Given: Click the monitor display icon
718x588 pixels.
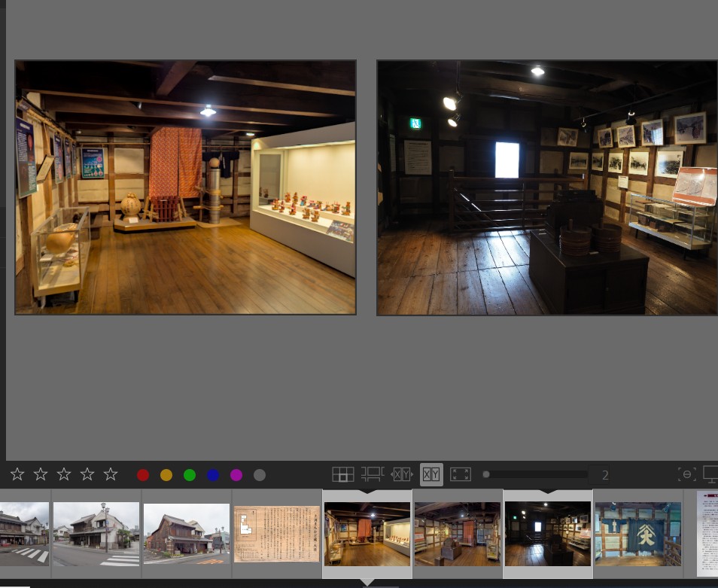Looking at the screenshot, I should [710, 474].
